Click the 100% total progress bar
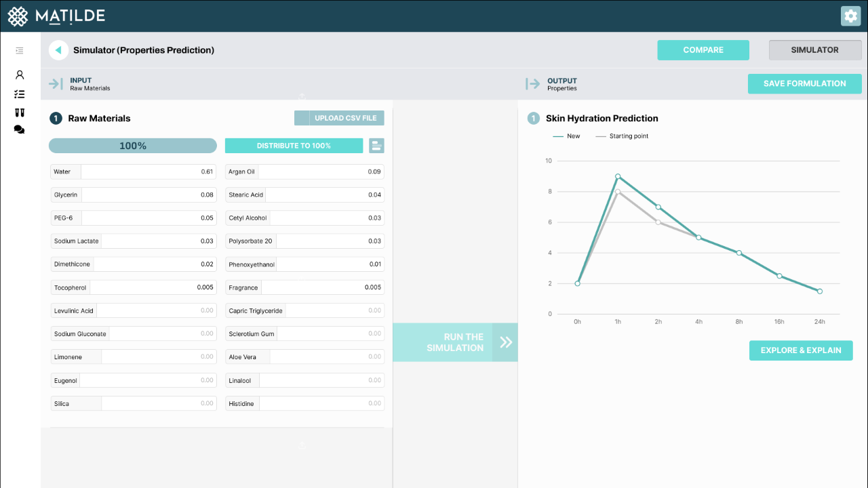This screenshot has height=488, width=868. [x=133, y=146]
